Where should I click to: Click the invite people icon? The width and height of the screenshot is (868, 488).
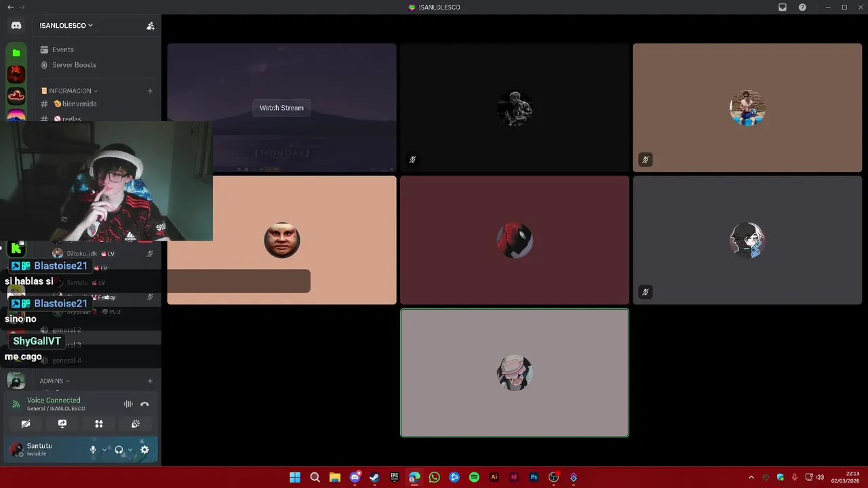[151, 26]
